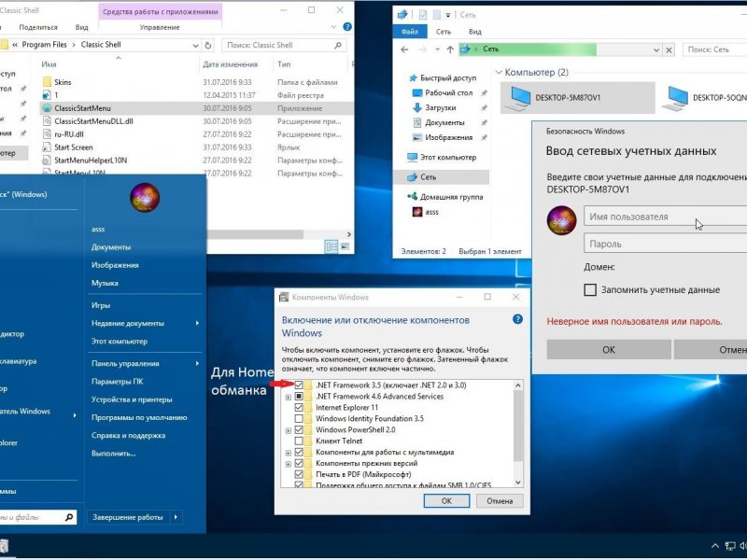
Task: Open help icon in Classic Shell explorer ribbon
Action: point(347,27)
